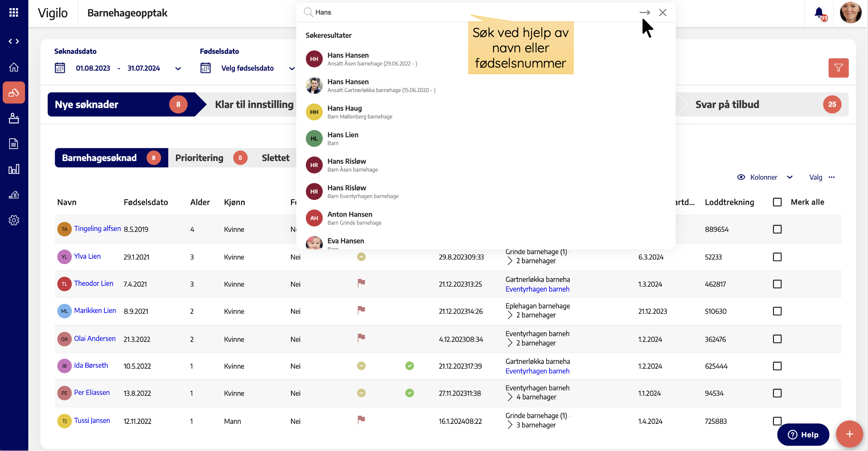Click the red flag in Tussi Jansen row
This screenshot has width=868, height=451.
[x=361, y=420]
